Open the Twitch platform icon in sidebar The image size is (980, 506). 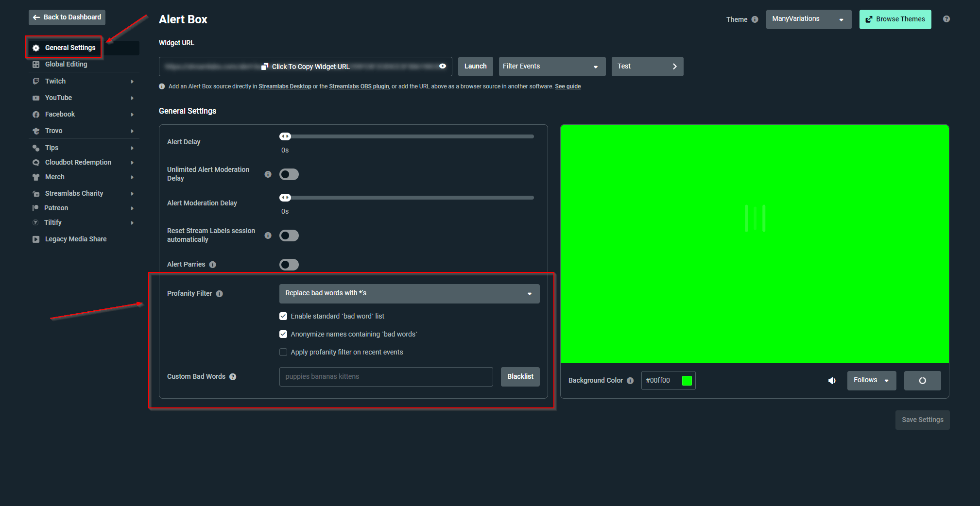36,81
